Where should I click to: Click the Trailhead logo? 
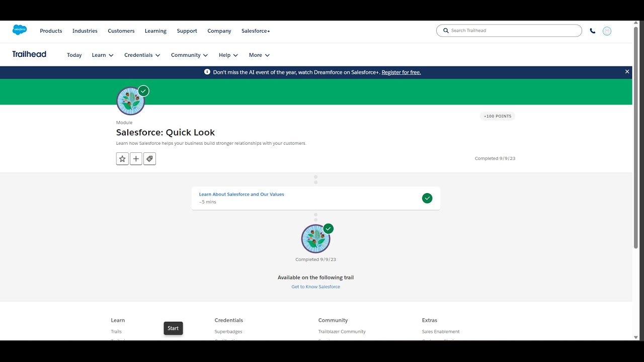[x=29, y=54]
